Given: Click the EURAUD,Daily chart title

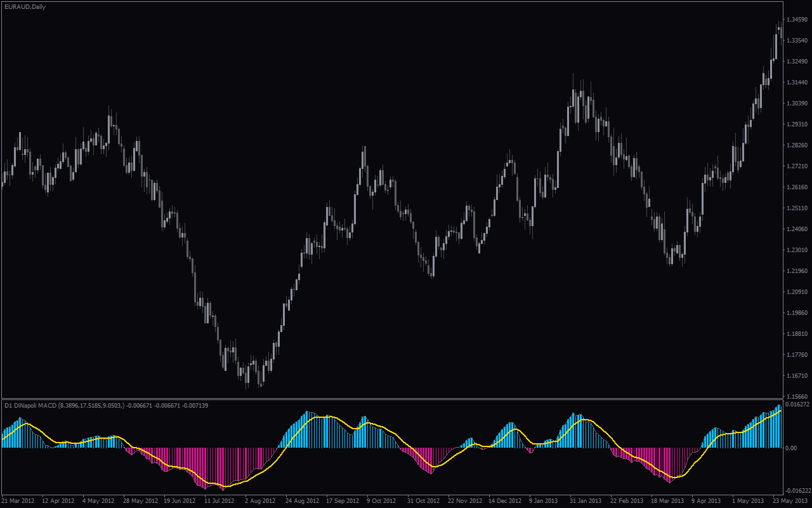Looking at the screenshot, I should tap(25, 6).
